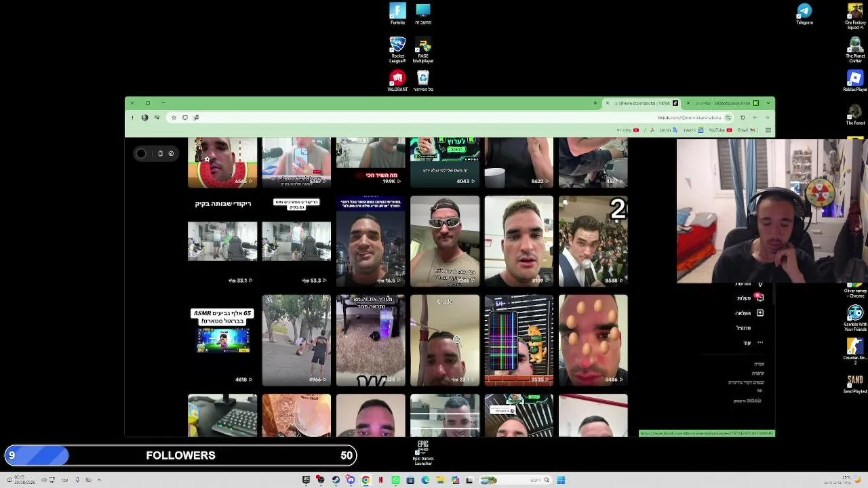Open the crowd video with 8588 views

pos(593,241)
